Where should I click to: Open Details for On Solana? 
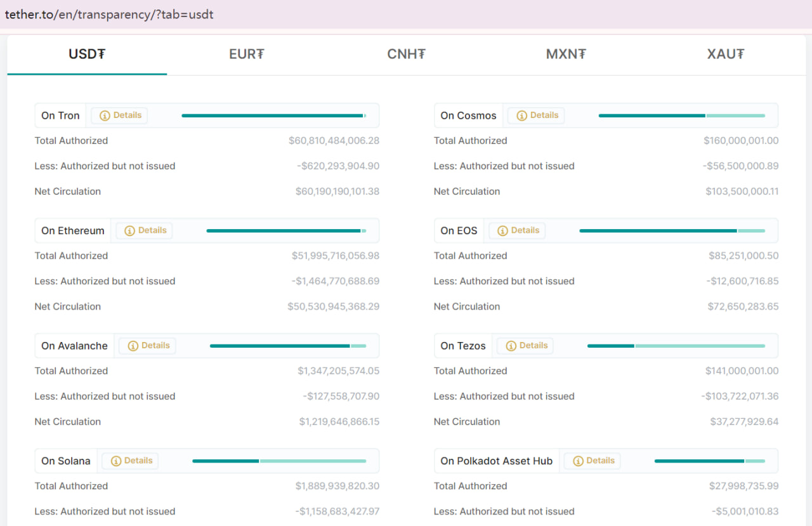coord(130,461)
